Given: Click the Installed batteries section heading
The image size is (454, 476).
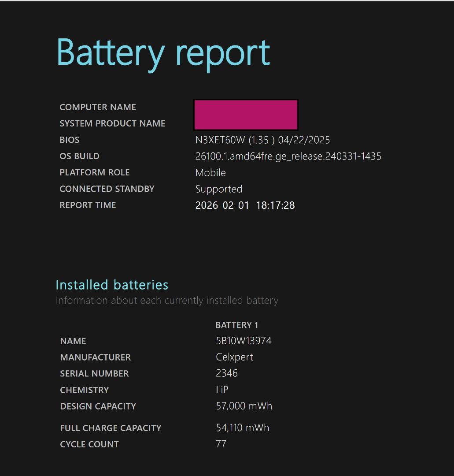Looking at the screenshot, I should tap(112, 285).
